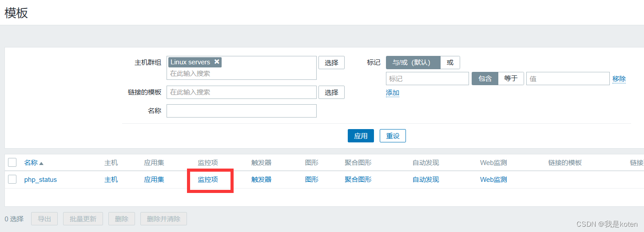Remove the Linux servers tag

tap(217, 62)
